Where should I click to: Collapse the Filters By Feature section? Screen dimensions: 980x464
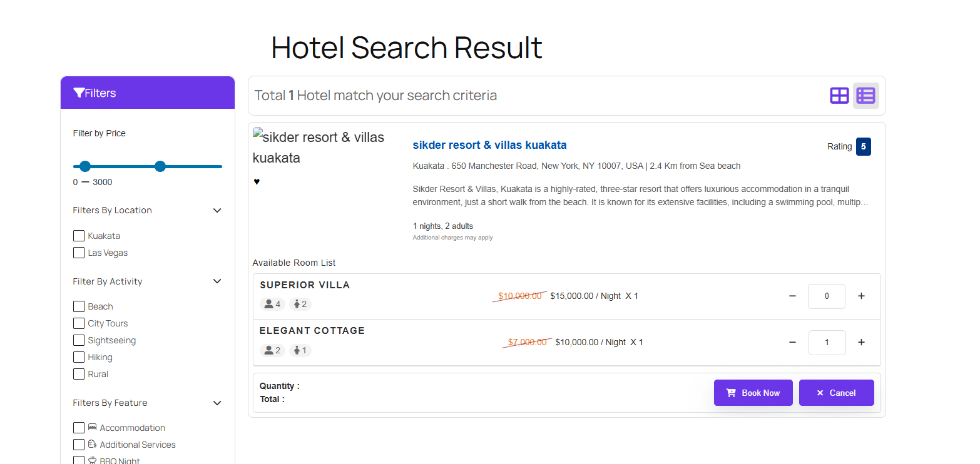point(217,403)
